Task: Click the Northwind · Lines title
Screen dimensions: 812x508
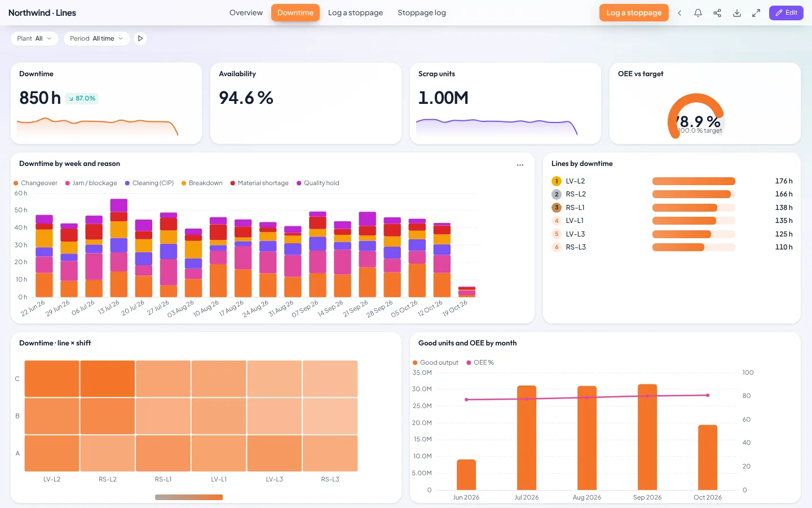Action: 42,13
